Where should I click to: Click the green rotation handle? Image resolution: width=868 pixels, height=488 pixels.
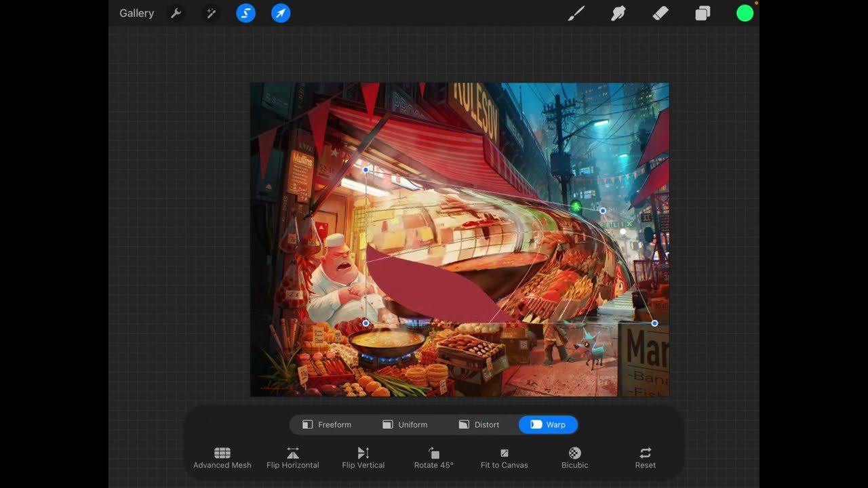576,206
